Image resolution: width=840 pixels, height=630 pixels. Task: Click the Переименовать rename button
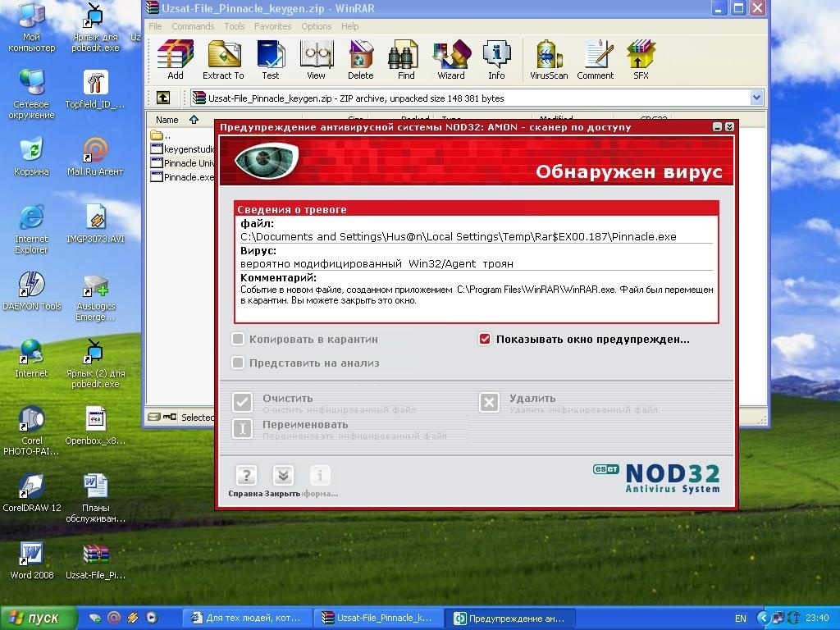pos(242,428)
